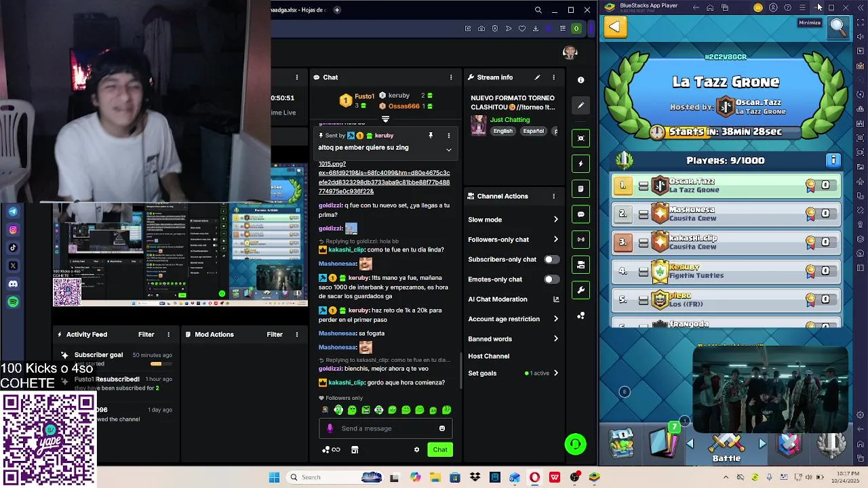Open File Explorer from the taskbar
868x488 pixels.
click(x=435, y=477)
